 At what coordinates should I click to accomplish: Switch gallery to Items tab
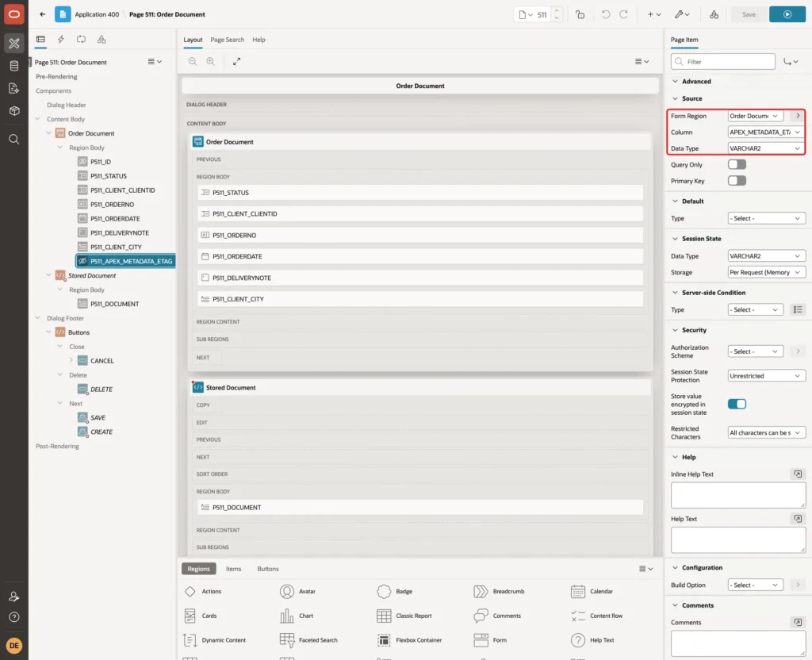pos(233,569)
